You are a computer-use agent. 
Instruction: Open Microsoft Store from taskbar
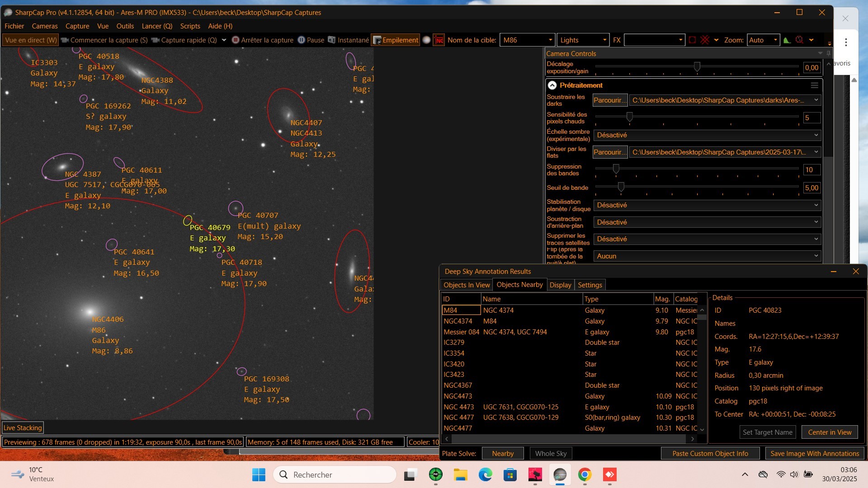point(510,475)
